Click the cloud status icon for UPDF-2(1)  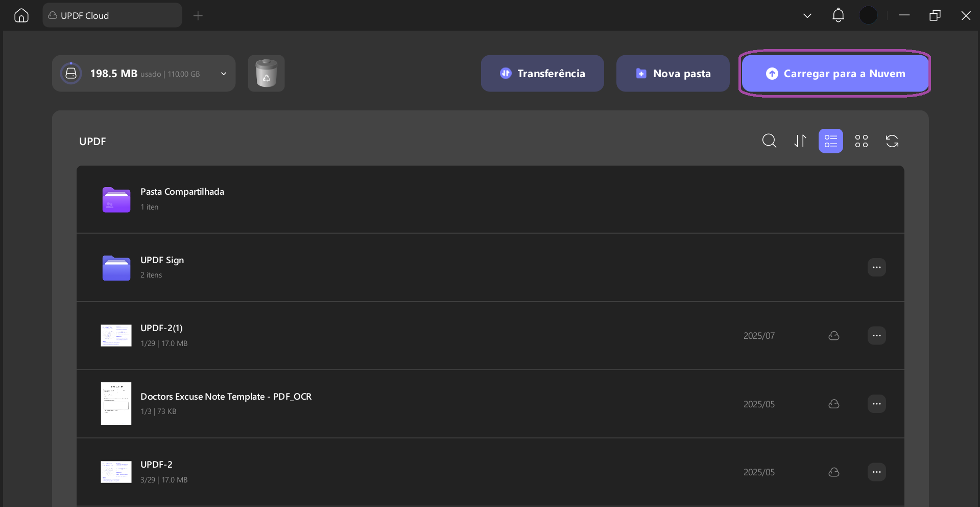coord(834,336)
